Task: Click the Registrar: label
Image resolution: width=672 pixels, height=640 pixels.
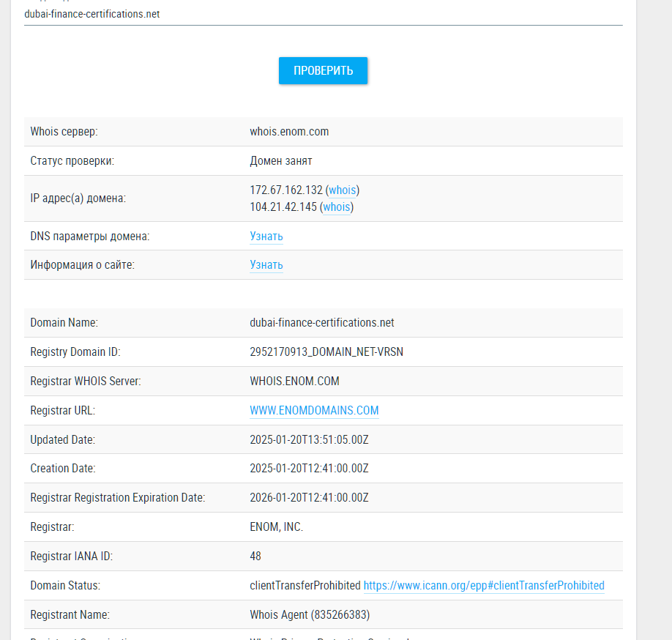Action: click(52, 526)
